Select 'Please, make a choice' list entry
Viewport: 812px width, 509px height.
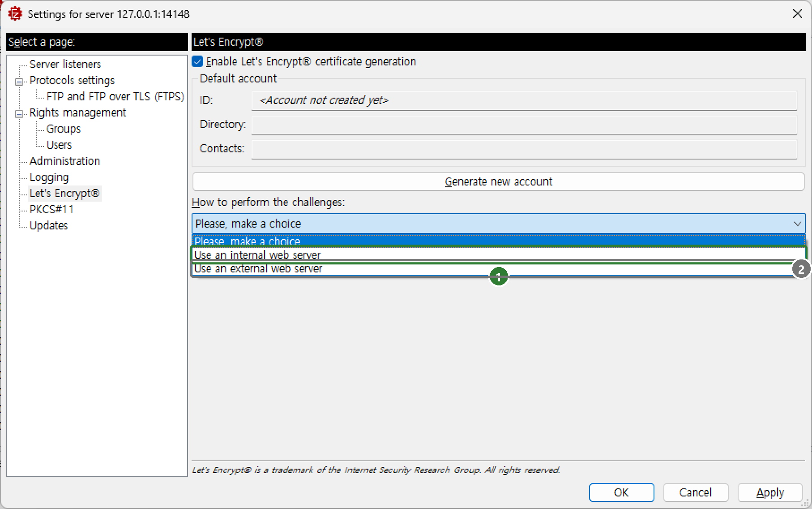(498, 241)
